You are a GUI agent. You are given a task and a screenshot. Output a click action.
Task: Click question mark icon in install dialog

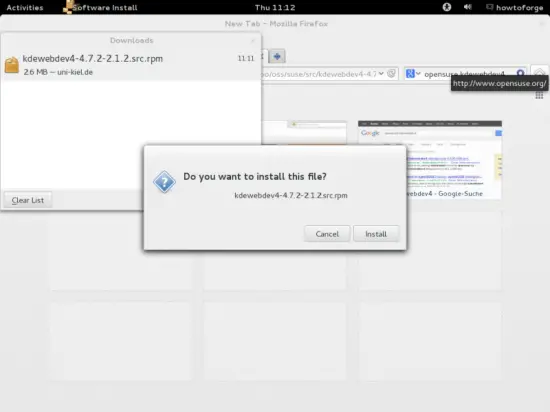pos(164,182)
